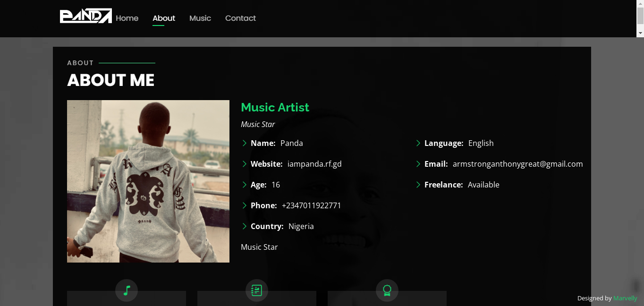Select the About navigation item

(x=164, y=18)
